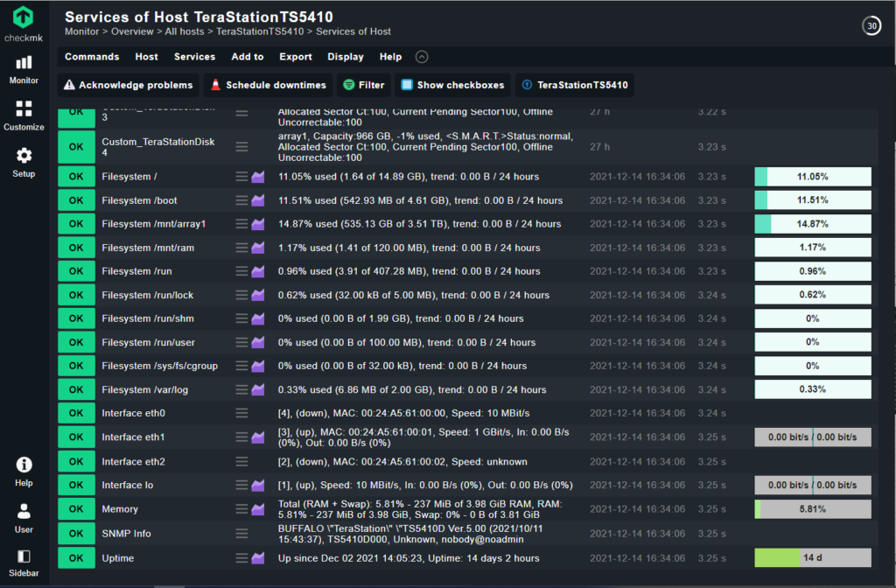Click Acknowledge problems button
Screen dimensions: 896x588
tap(128, 85)
